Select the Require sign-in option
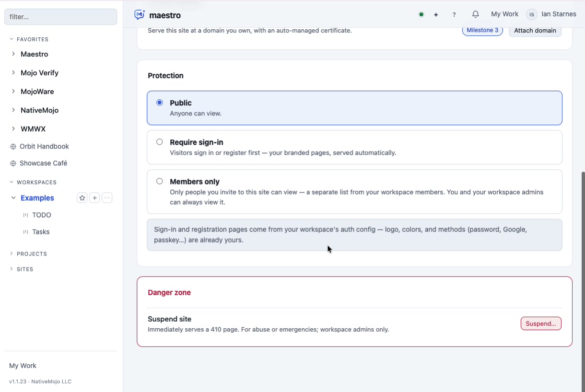 354,147
